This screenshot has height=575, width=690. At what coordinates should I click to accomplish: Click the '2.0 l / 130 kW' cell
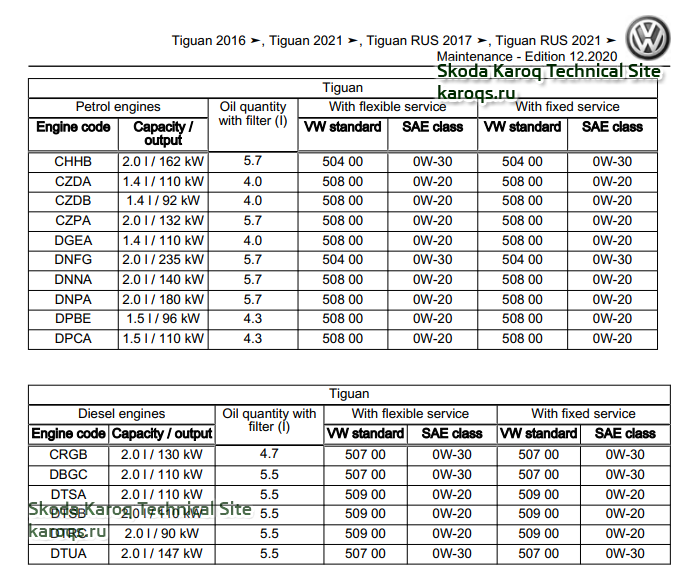[x=161, y=454]
